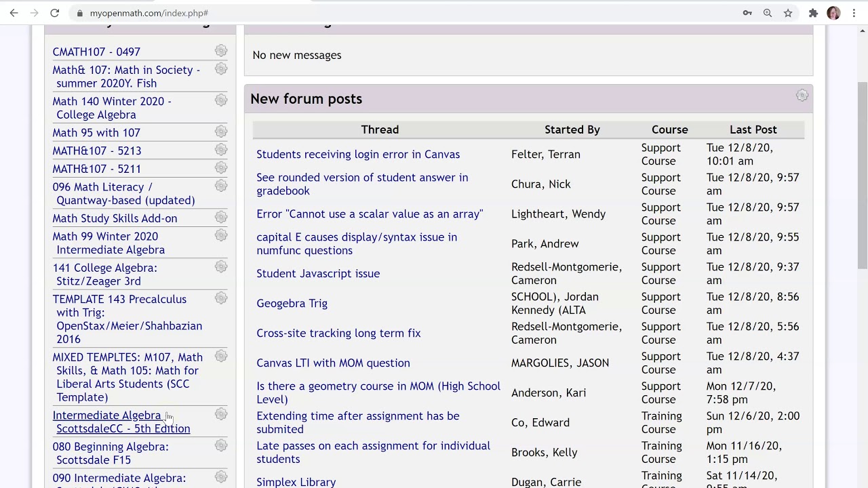Open Students receiving login error in Canvas thread
Image resolution: width=868 pixels, height=488 pixels.
tap(358, 155)
